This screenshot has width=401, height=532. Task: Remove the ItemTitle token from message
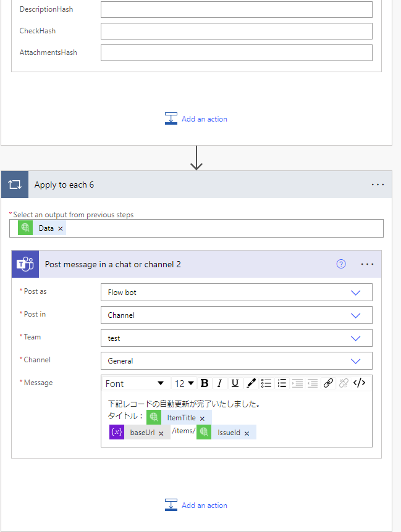coord(203,418)
